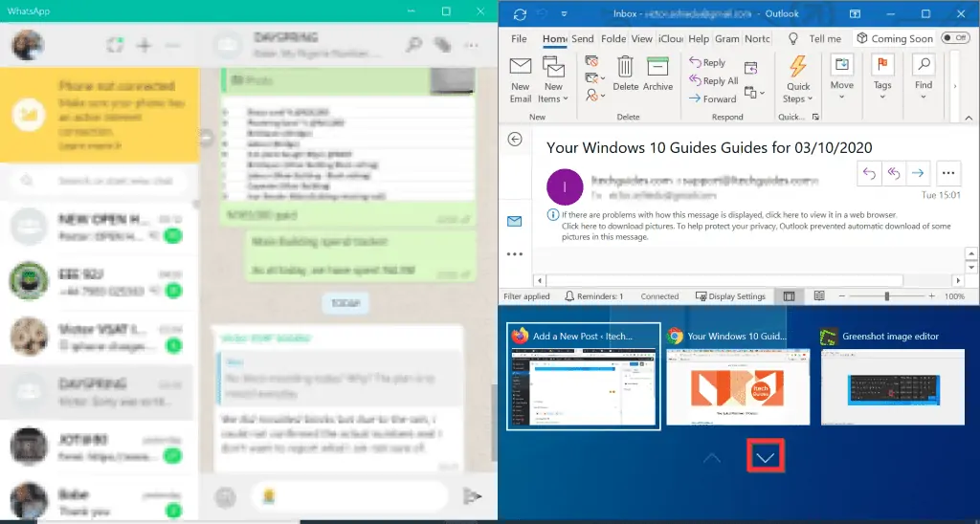Click the Tell me lightbulb icon
Screen dimensions: 980x524
(x=793, y=38)
